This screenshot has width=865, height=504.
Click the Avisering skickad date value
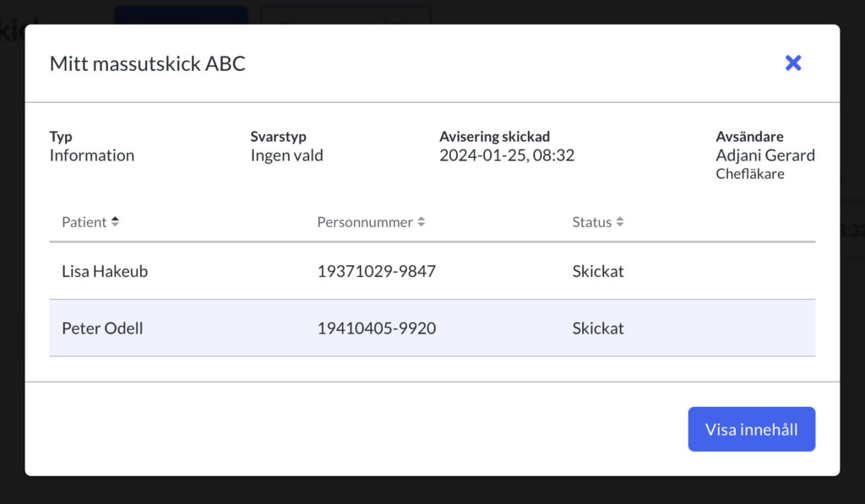point(507,155)
